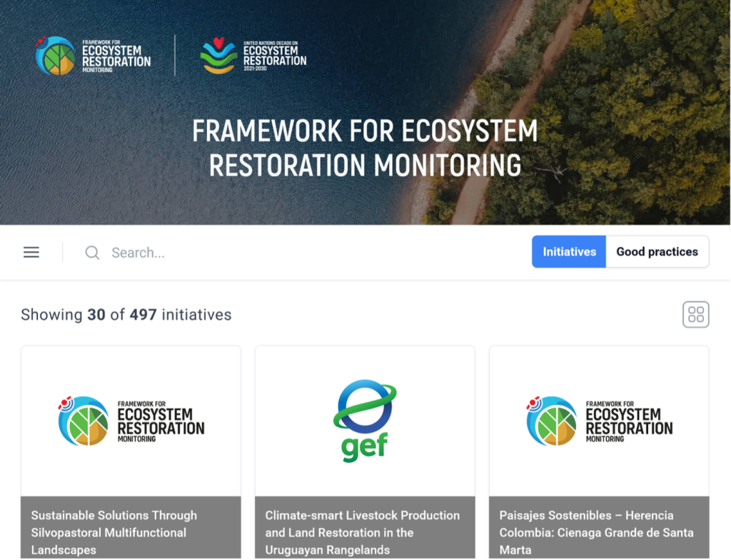Click the UN Decade on Ecosystem Restoration logo

coord(253,56)
